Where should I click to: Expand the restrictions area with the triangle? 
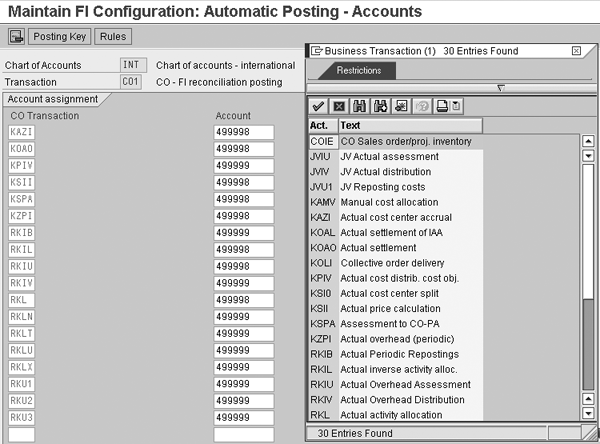(501, 88)
